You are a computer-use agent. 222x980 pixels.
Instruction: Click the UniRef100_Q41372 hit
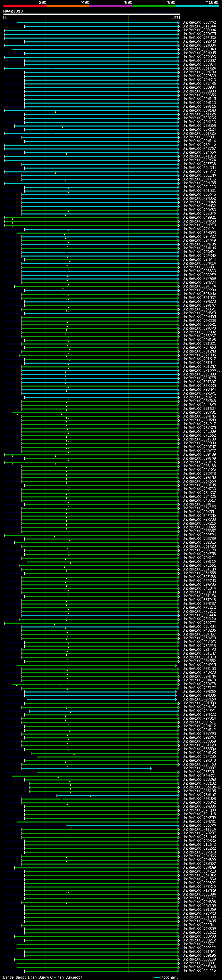click(x=199, y=156)
